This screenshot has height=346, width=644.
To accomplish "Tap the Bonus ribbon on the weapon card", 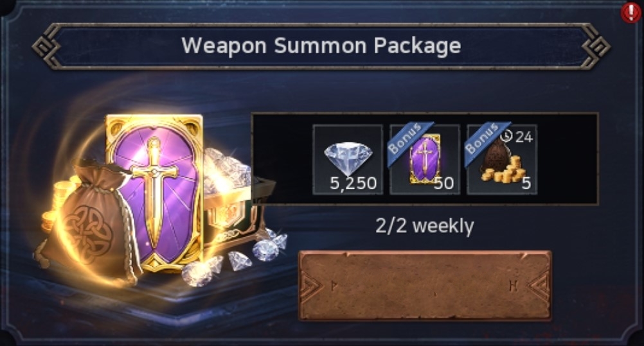I will (409, 143).
